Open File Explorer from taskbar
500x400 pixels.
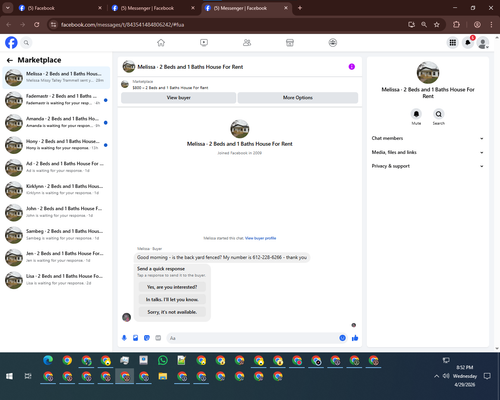(163, 376)
